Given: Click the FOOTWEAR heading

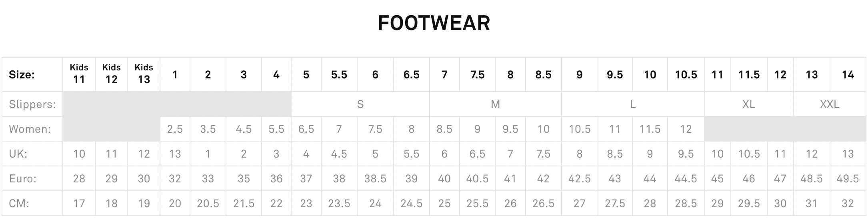Looking at the screenshot, I should 434,23.
